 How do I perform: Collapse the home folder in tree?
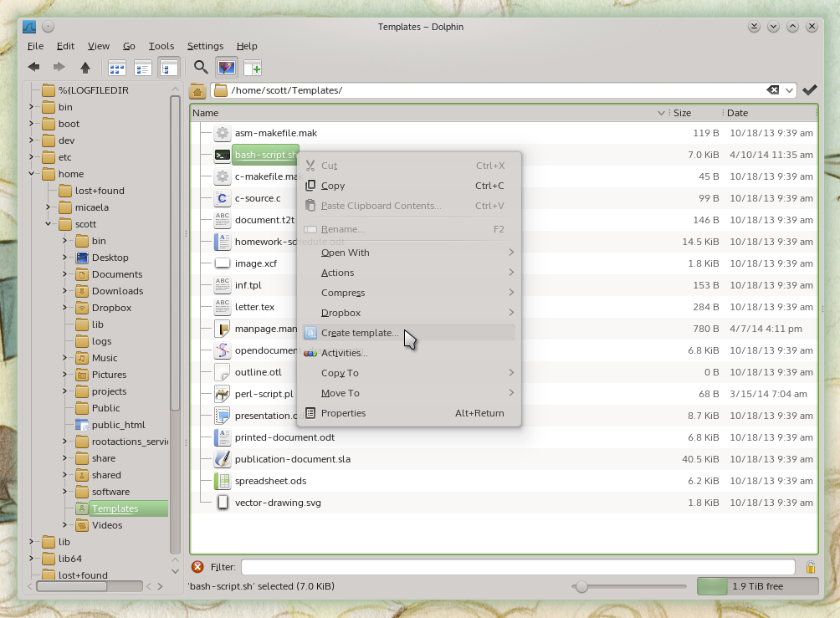coord(31,173)
